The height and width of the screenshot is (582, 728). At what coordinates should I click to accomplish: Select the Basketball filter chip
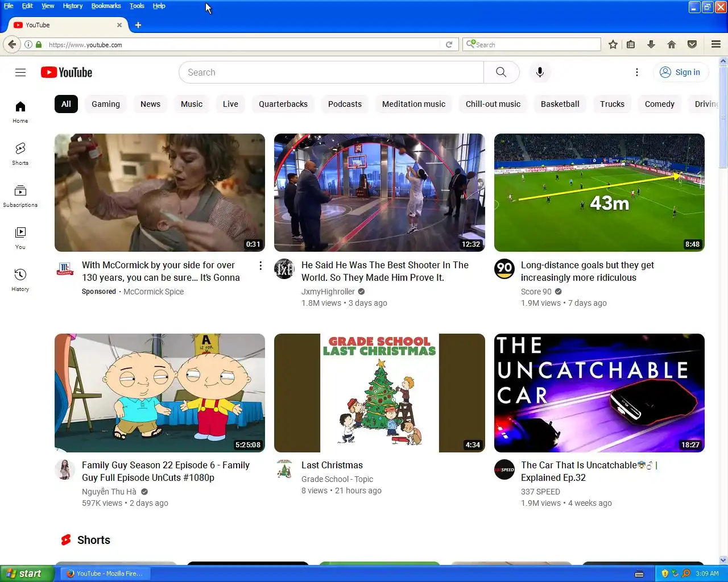point(560,104)
